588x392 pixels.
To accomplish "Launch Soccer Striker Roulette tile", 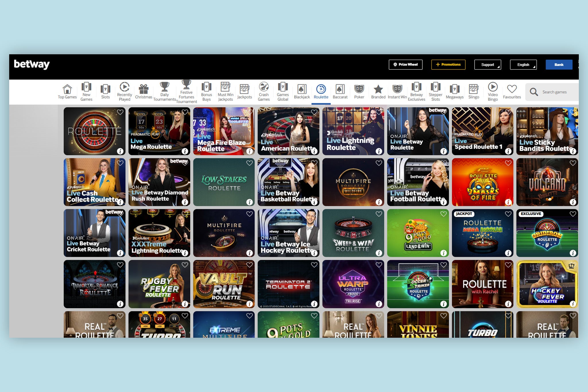I will pyautogui.click(x=418, y=284).
